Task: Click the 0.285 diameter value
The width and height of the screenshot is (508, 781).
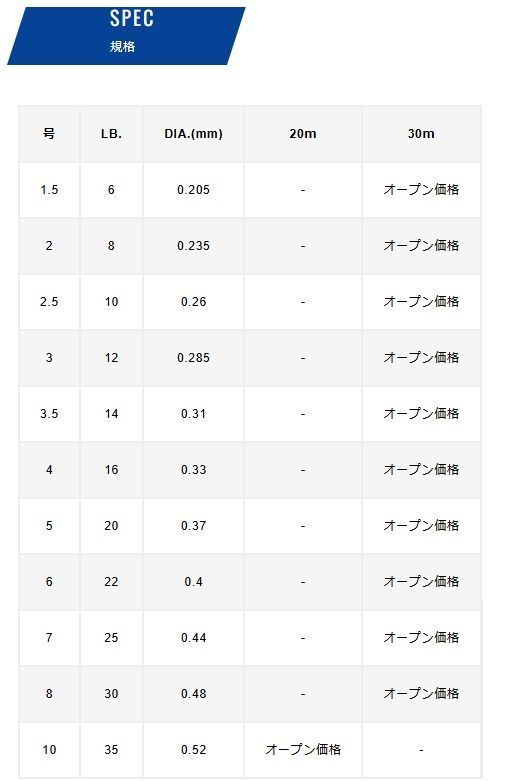Action: (194, 358)
